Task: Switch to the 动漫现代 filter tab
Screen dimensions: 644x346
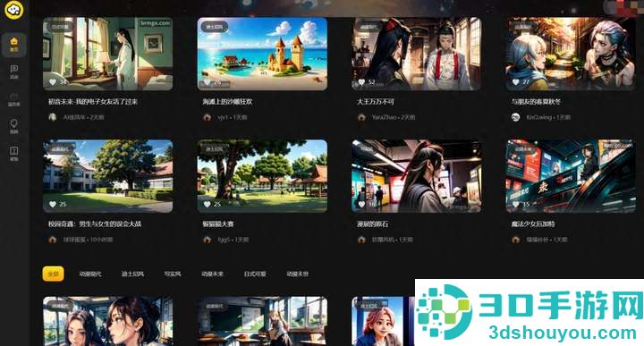Action: [x=90, y=274]
